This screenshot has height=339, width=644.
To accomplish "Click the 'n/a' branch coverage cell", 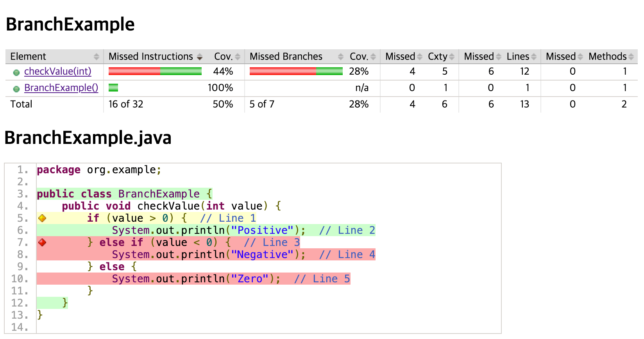I will pyautogui.click(x=362, y=88).
